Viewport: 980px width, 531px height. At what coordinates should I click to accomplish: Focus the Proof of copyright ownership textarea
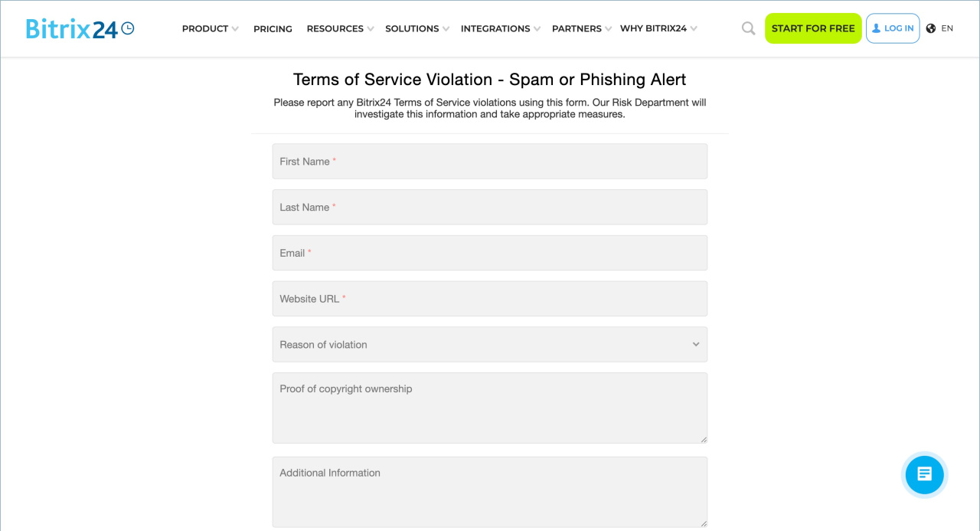tap(489, 408)
